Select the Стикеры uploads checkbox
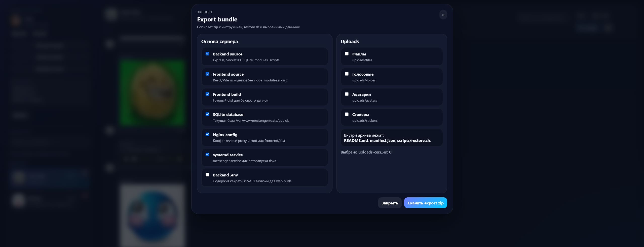644x247 pixels. coord(347,114)
